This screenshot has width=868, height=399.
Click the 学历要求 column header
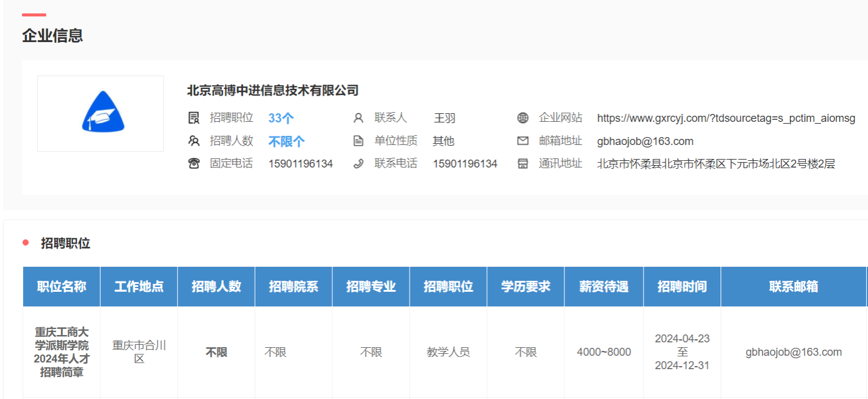click(x=525, y=286)
